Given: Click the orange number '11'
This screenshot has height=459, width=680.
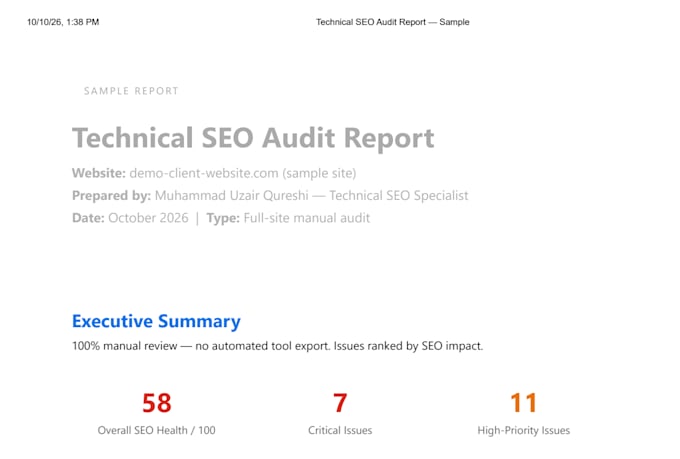Looking at the screenshot, I should (x=523, y=403).
